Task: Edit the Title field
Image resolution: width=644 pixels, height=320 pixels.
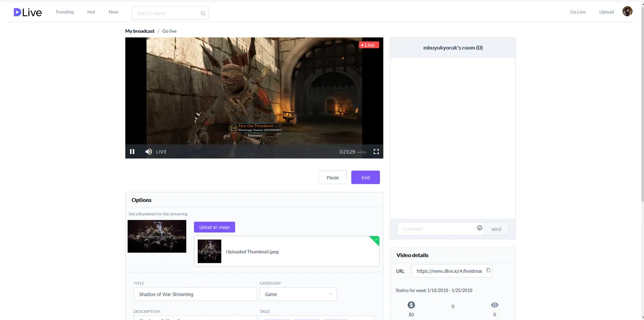Action: (195, 294)
